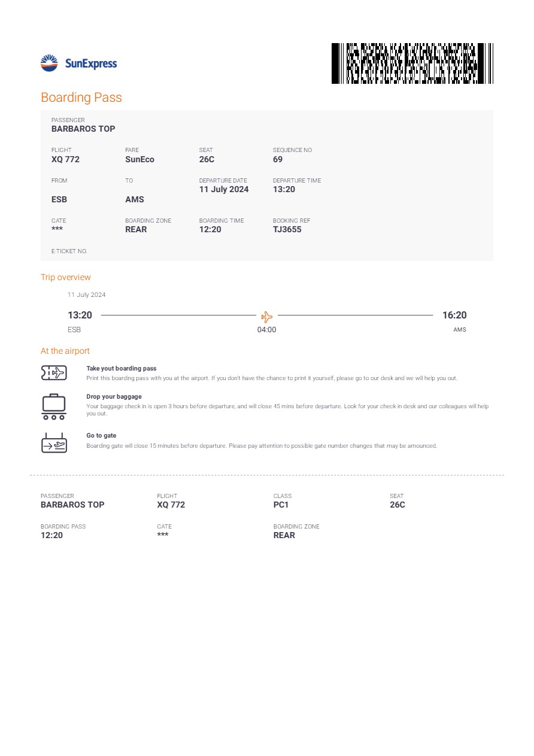Click the "Drop your baggage" title
Image resolution: width=534 pixels, height=756 pixels.
coord(114,396)
